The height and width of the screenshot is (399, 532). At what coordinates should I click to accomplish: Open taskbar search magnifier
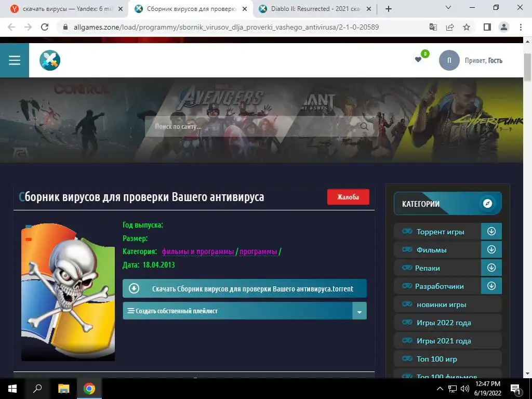37,389
